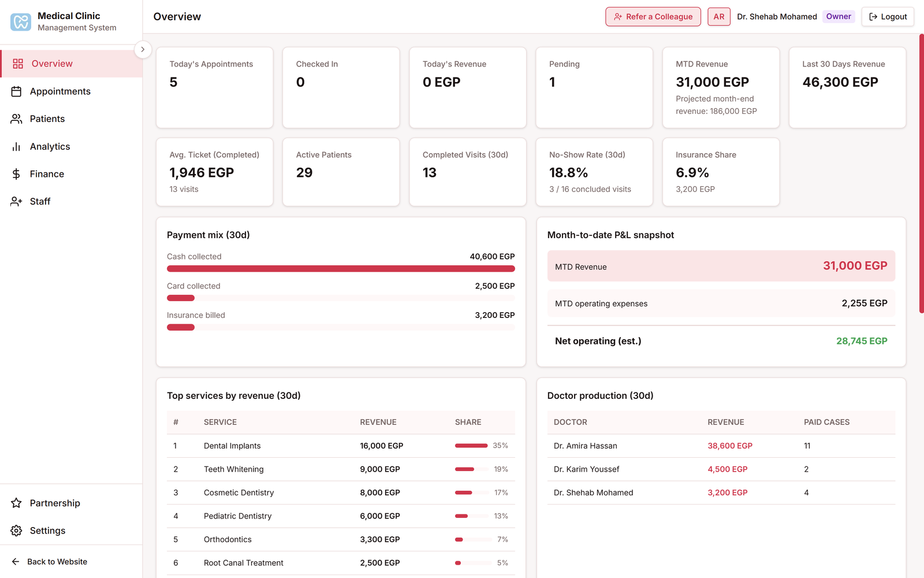Viewport: 924px width, 578px height.
Task: Select the Orthodontics service row
Action: tap(341, 539)
